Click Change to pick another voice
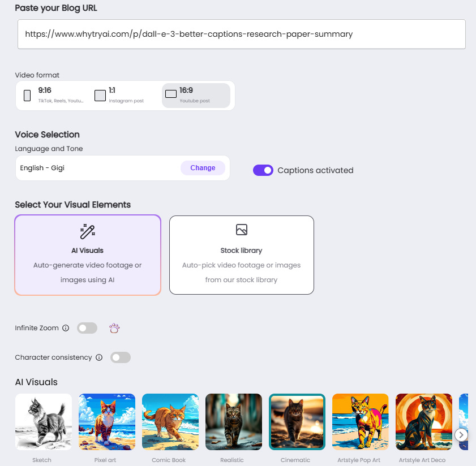Screen dimensions: 476x466 (x=203, y=168)
